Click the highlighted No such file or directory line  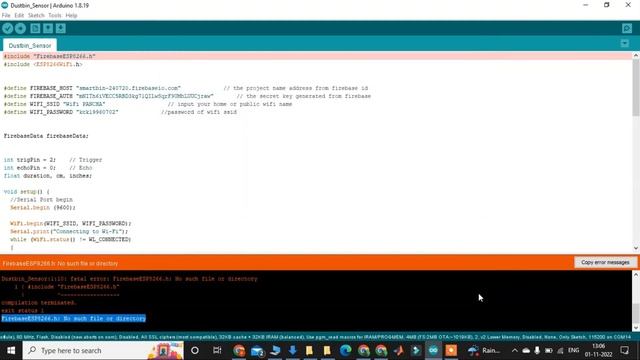click(73, 318)
